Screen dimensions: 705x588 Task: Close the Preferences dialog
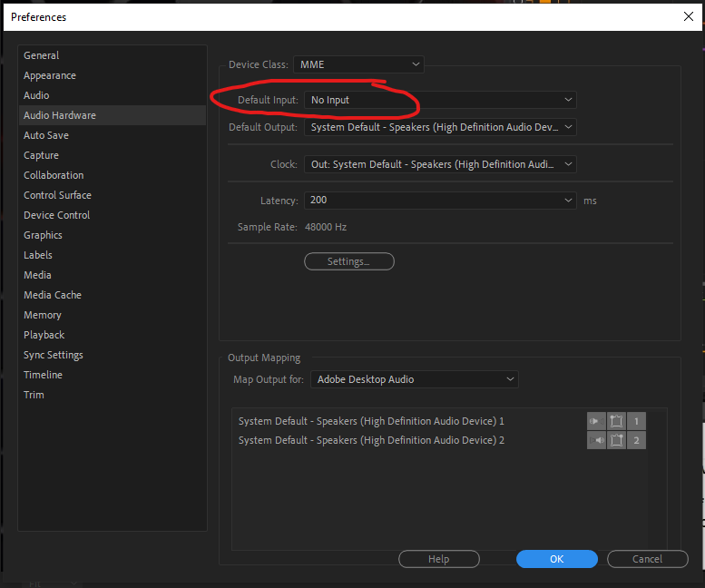coord(688,16)
